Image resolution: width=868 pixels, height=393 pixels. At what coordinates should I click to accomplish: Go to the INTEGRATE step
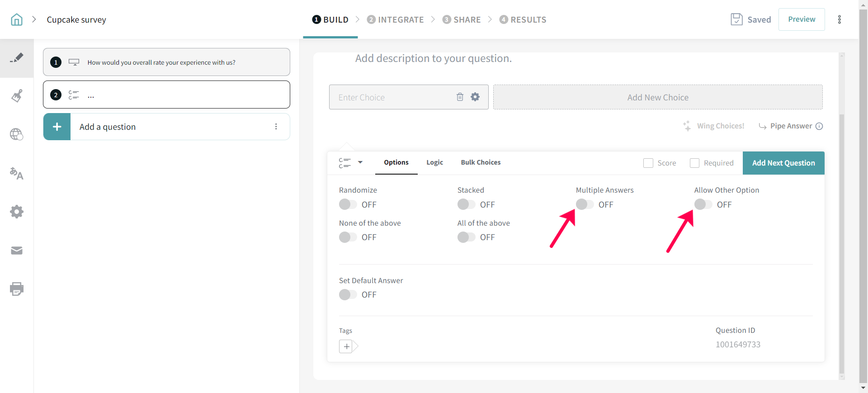click(395, 19)
